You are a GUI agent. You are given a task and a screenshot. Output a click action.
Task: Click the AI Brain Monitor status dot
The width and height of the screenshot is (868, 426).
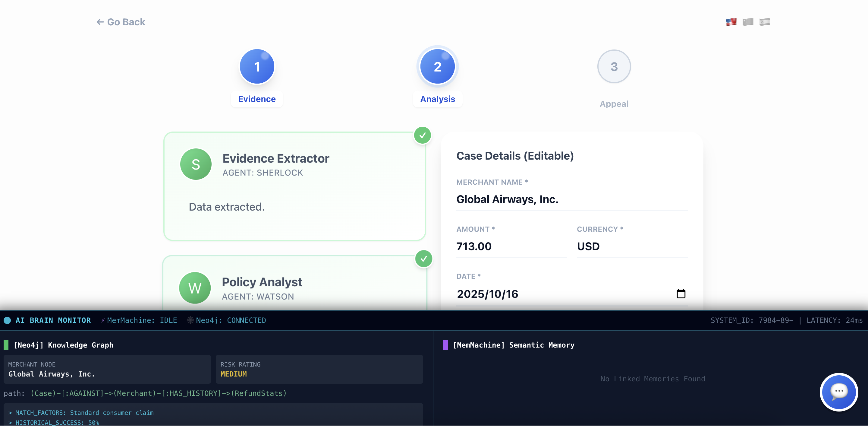click(x=7, y=320)
